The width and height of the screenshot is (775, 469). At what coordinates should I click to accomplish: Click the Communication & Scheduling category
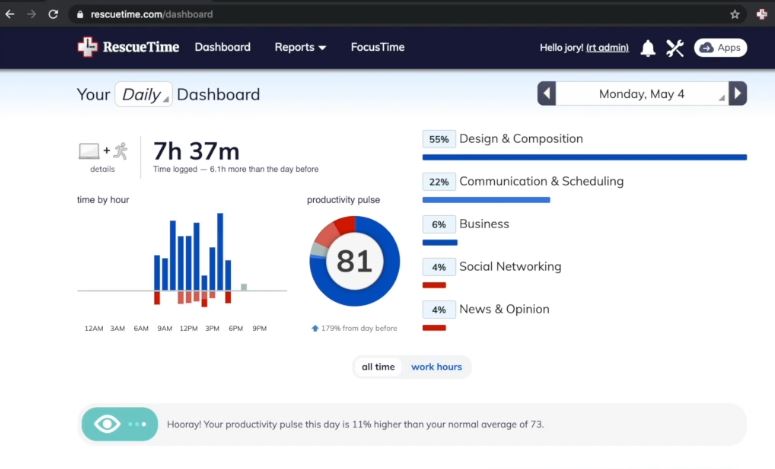[541, 181]
